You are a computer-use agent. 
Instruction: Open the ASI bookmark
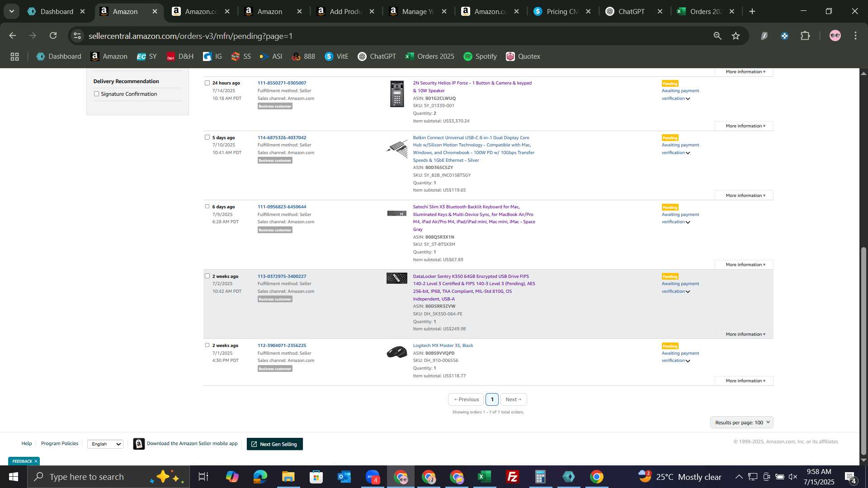(x=271, y=56)
